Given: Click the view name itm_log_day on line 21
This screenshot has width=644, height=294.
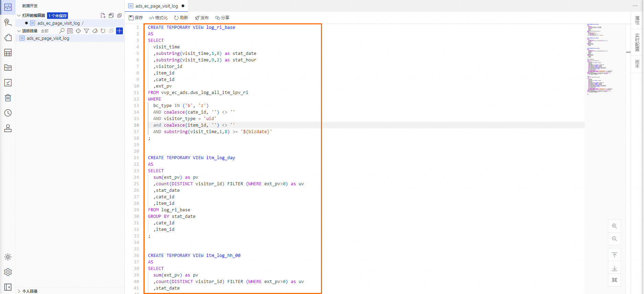Looking at the screenshot, I should [221, 158].
